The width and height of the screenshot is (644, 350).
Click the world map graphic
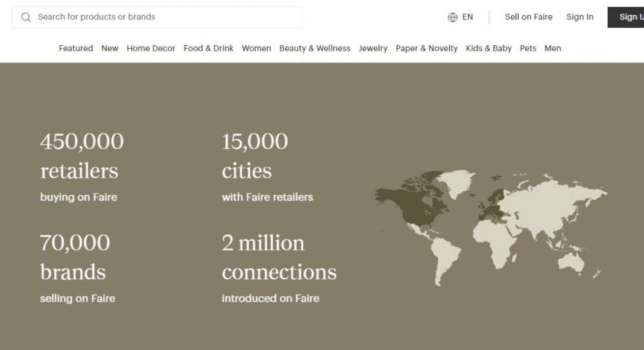click(491, 228)
